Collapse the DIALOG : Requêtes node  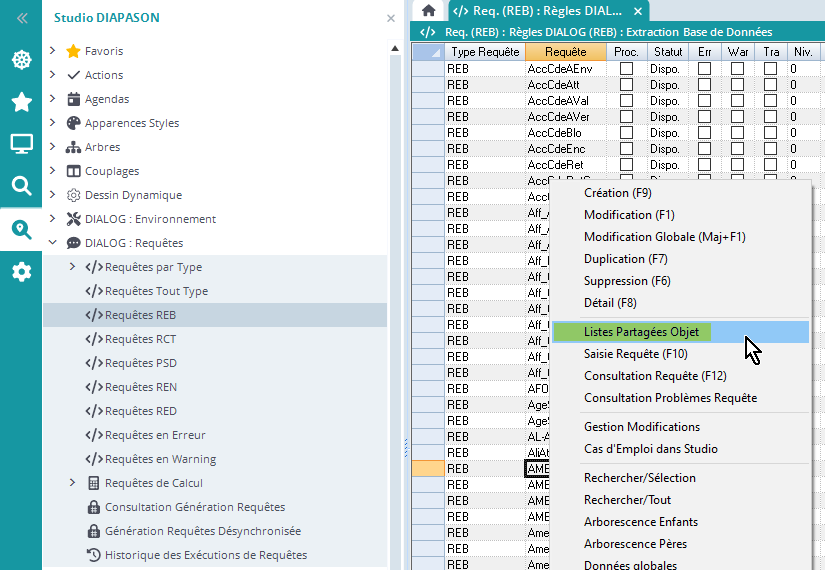coord(53,243)
